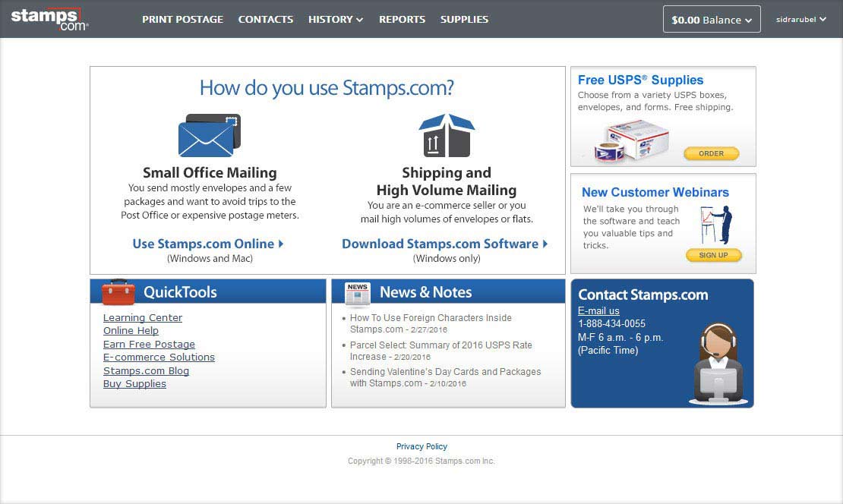Click the Copyright 1998-2016 Stamps.com text

(x=421, y=461)
